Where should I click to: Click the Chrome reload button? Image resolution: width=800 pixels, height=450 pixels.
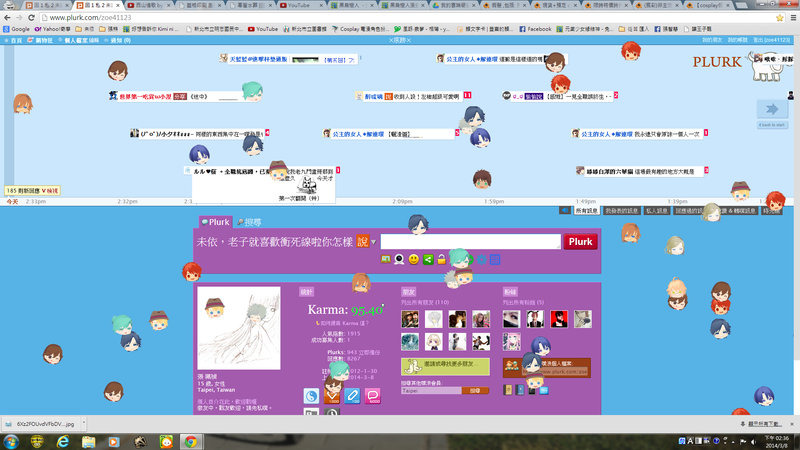(x=31, y=17)
